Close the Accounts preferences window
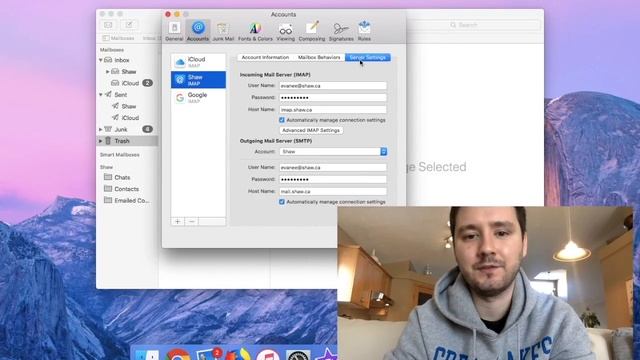Viewport: 640px width, 360px height. [x=168, y=14]
